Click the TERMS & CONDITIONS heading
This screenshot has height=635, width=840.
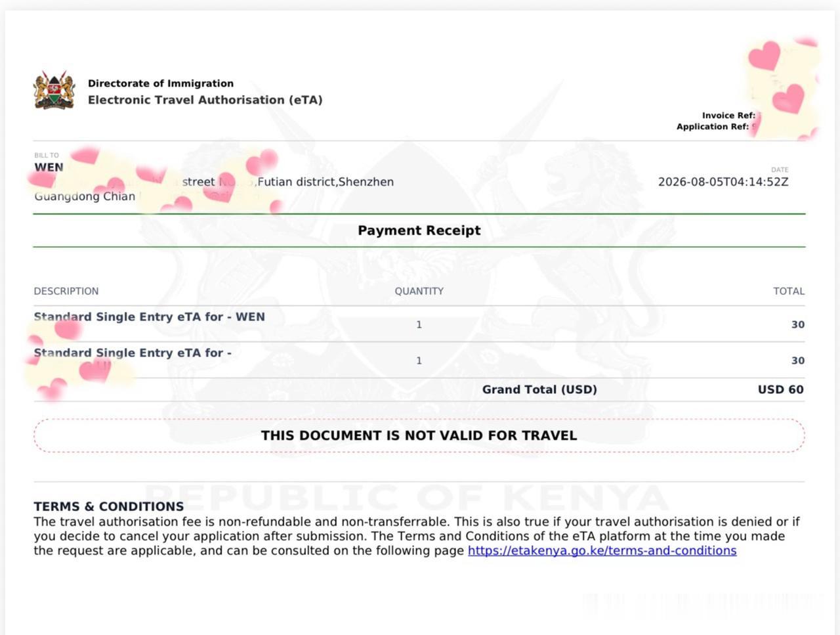click(109, 506)
